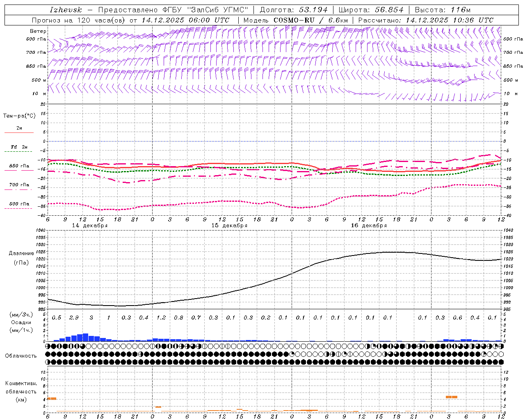This screenshot has height=420, width=525.
Task: Click the '(км)' unit under convective cloudiness
Action: [x=21, y=399]
